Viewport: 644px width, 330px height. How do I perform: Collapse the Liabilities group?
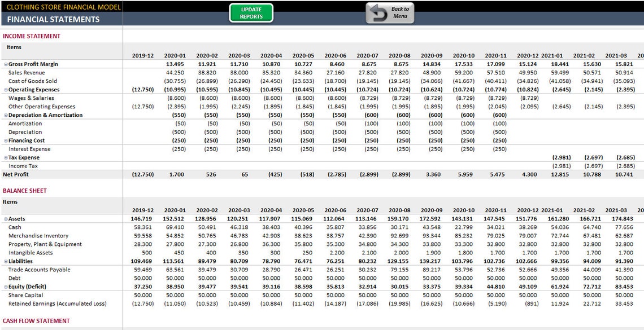click(5, 261)
